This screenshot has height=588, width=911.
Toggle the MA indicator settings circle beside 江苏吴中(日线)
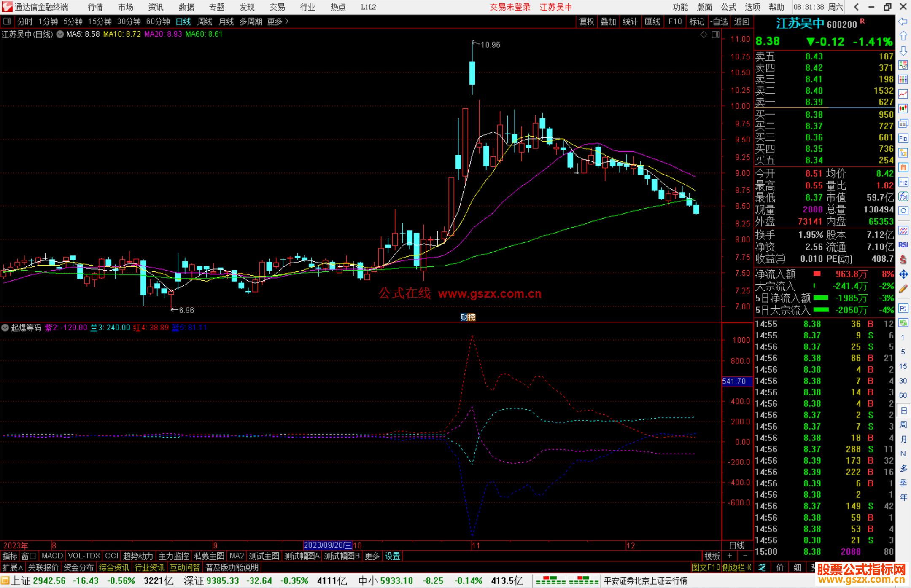coord(60,34)
